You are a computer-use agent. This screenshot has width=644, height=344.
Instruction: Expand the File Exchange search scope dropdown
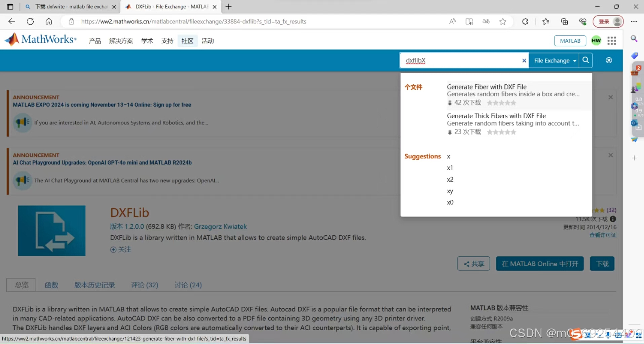point(554,61)
